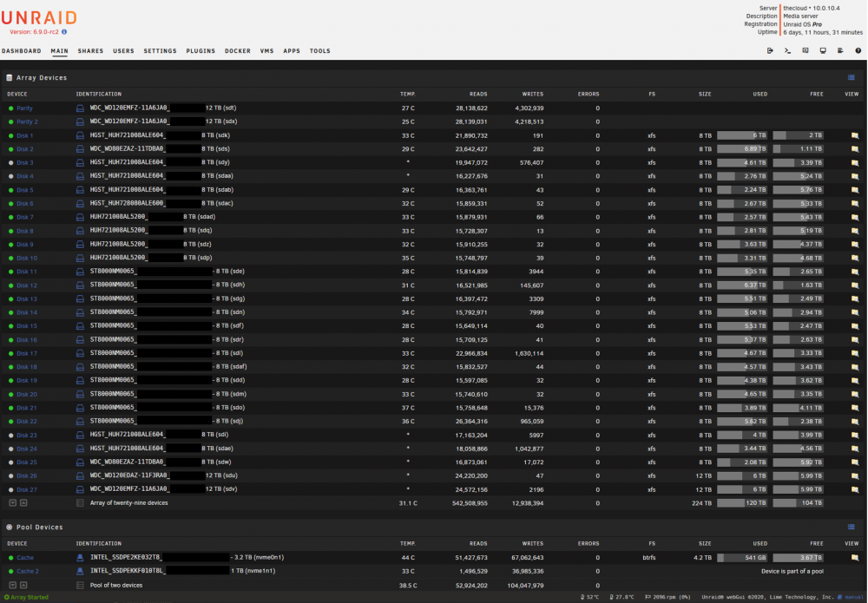Click the drive icon for Disk 26 identification
This screenshot has width=868, height=603.
[x=80, y=475]
